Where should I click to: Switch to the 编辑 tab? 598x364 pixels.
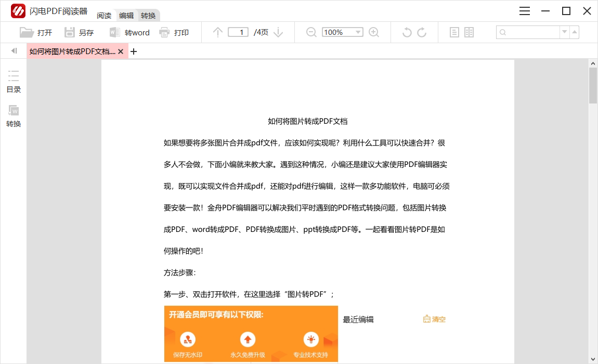coord(126,16)
